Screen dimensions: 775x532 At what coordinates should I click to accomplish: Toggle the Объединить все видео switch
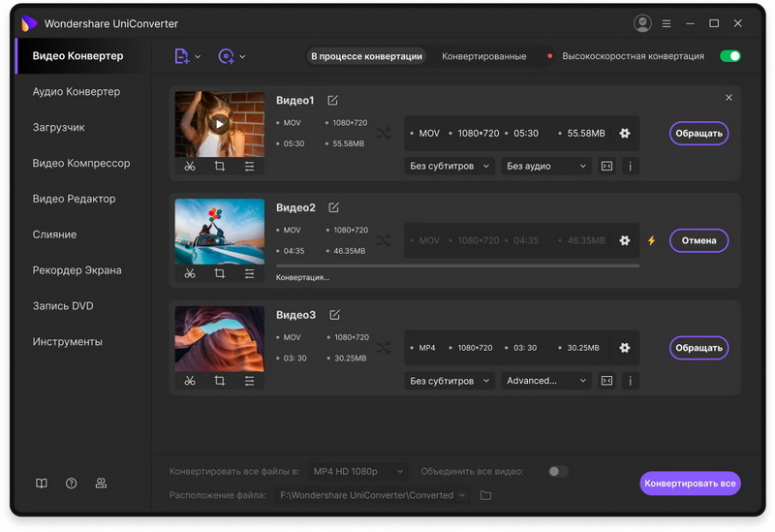click(557, 472)
